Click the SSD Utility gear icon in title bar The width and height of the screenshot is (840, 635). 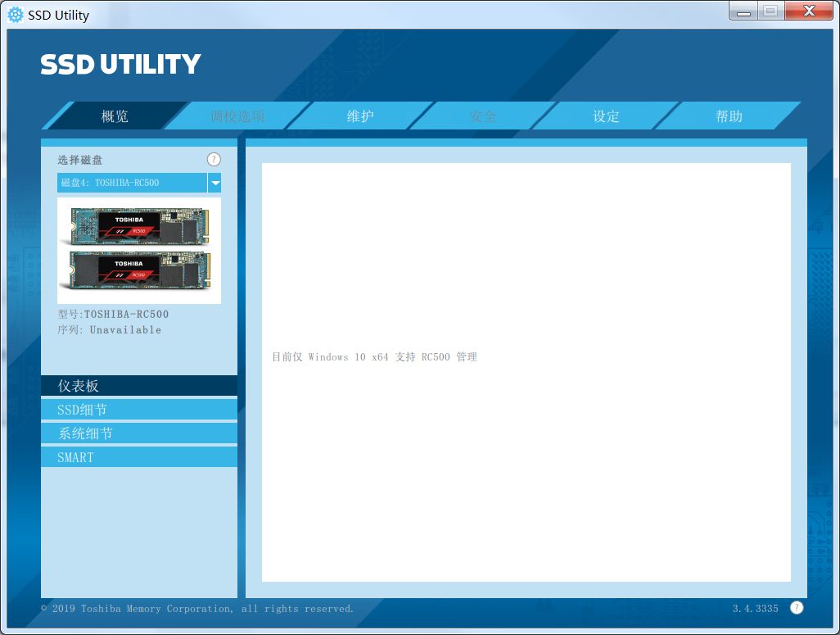coord(16,15)
